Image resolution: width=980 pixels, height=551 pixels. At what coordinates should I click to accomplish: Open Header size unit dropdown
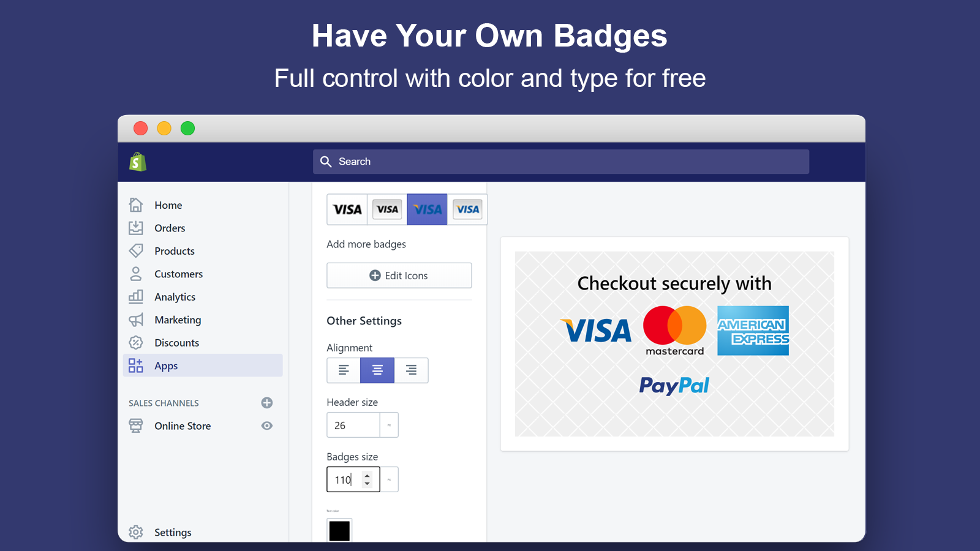pos(389,425)
